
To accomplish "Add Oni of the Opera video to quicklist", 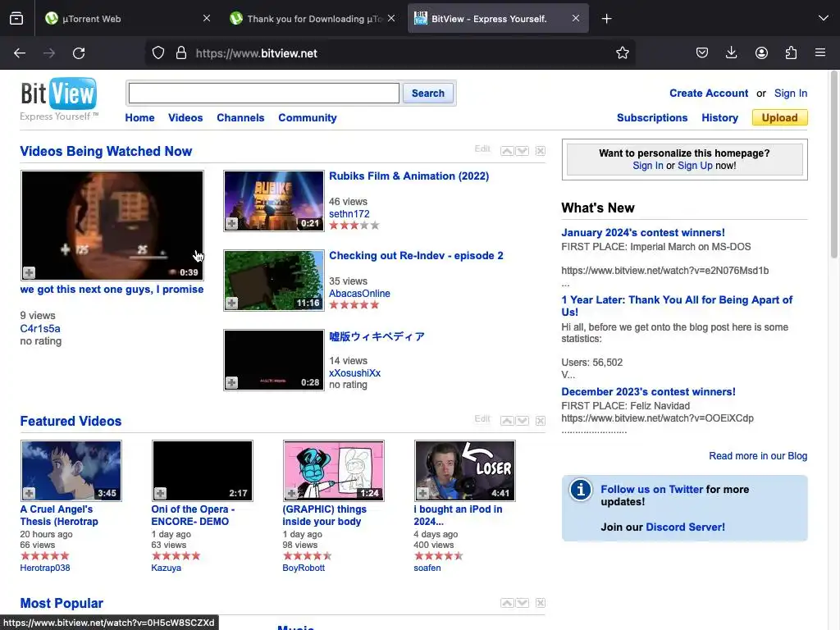I will tap(160, 493).
